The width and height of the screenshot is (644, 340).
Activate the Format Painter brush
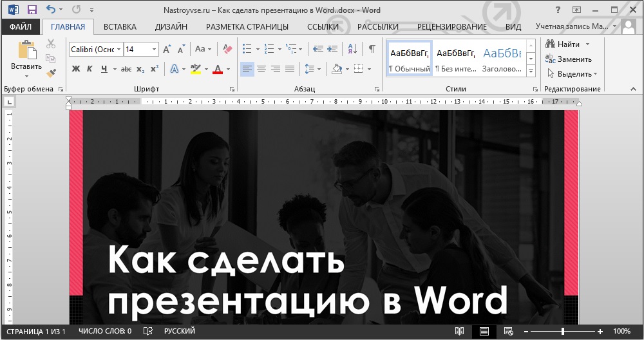pos(51,73)
